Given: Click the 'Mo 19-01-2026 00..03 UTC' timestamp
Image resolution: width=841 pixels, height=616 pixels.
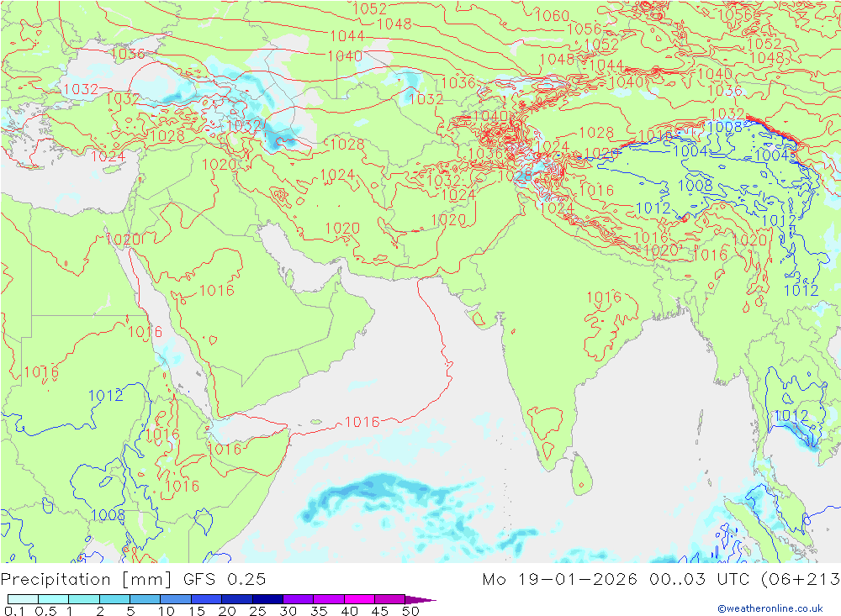Looking at the screenshot, I should pos(618,580).
